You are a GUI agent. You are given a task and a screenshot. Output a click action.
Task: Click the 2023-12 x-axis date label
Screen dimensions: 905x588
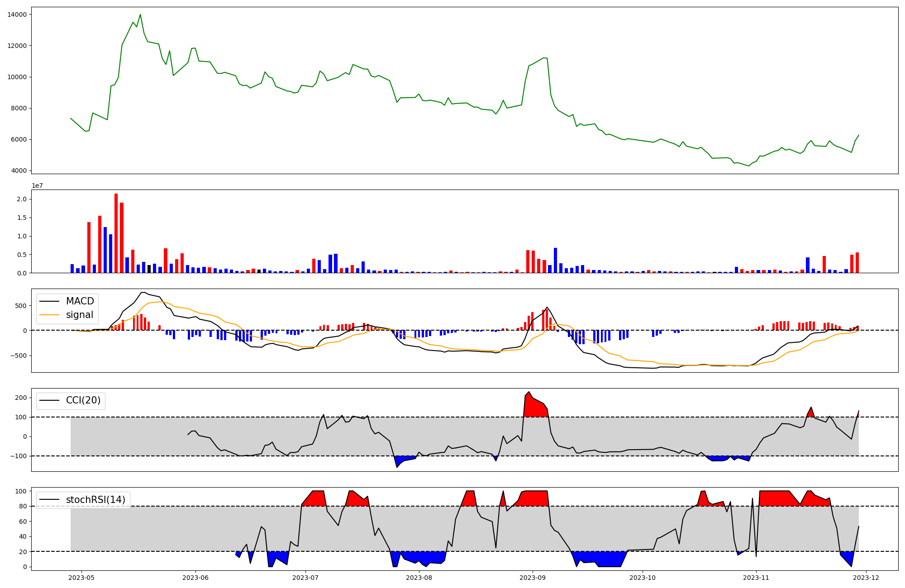click(x=866, y=578)
